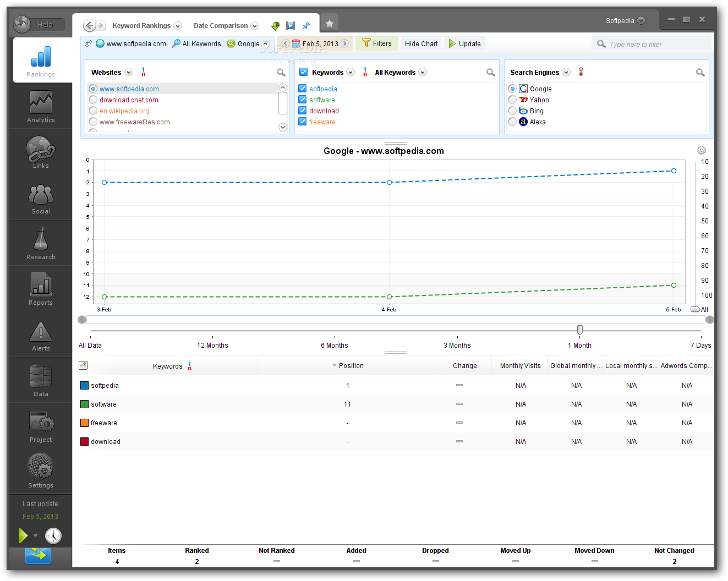Click the All Keywords filter in toolbar
Viewport: 728px width, 581px height.
coord(196,43)
